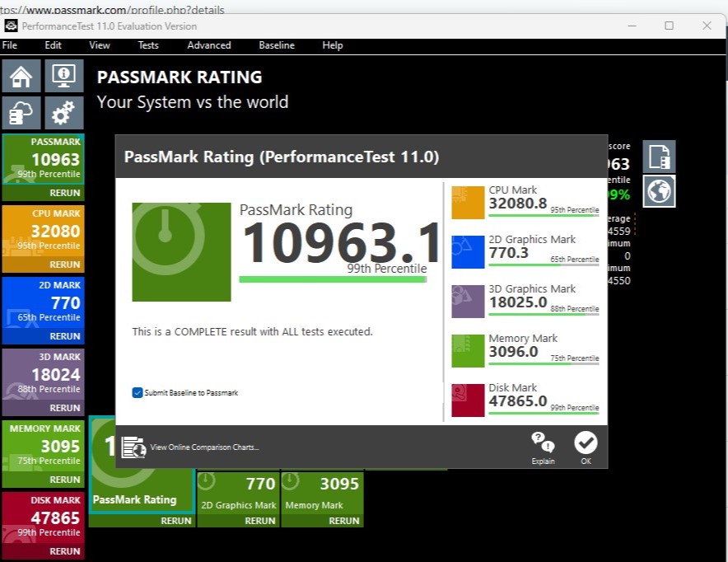The height and width of the screenshot is (562, 728).
Task: Click the large green stopwatch PassMark icon
Action: (181, 251)
